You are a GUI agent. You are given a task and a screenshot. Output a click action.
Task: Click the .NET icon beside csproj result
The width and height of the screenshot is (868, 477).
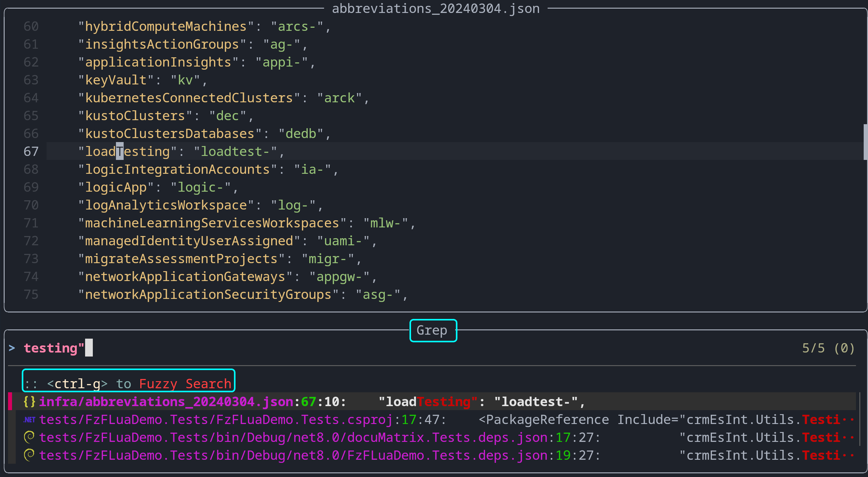(x=29, y=419)
